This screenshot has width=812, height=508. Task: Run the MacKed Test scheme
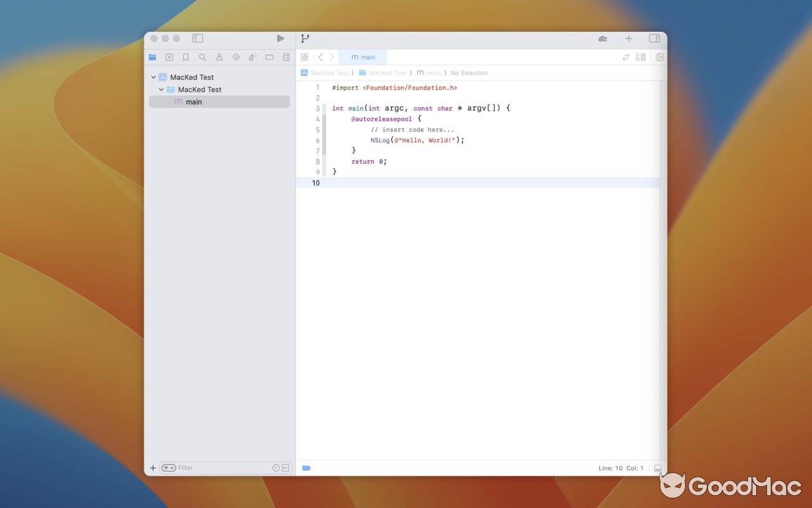[x=280, y=38]
